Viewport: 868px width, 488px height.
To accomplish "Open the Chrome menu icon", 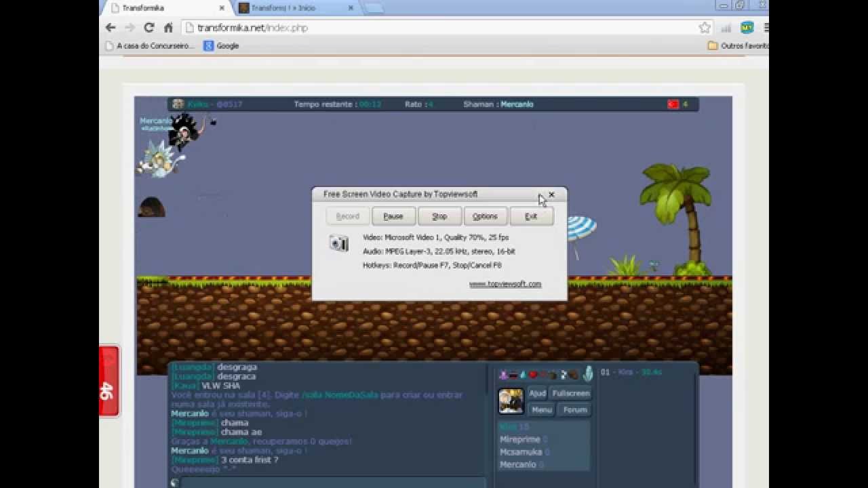I will (766, 28).
